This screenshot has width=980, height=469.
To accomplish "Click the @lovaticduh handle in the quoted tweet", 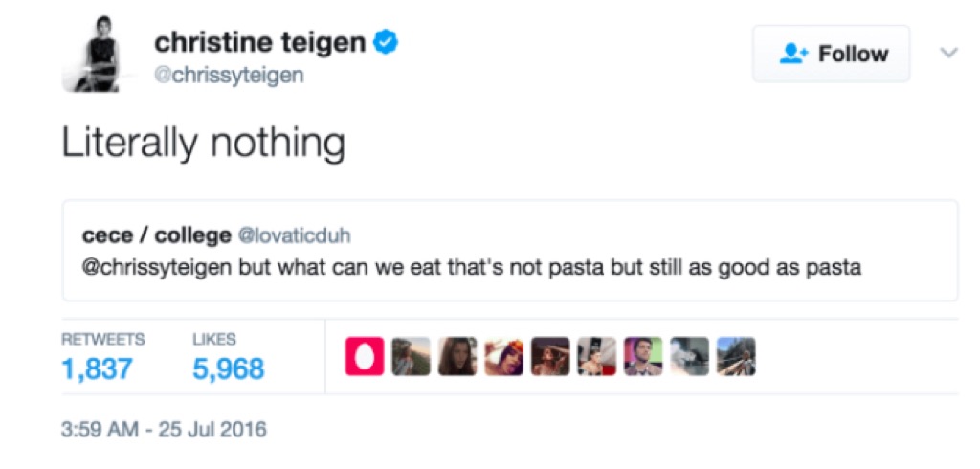I will pos(286,235).
